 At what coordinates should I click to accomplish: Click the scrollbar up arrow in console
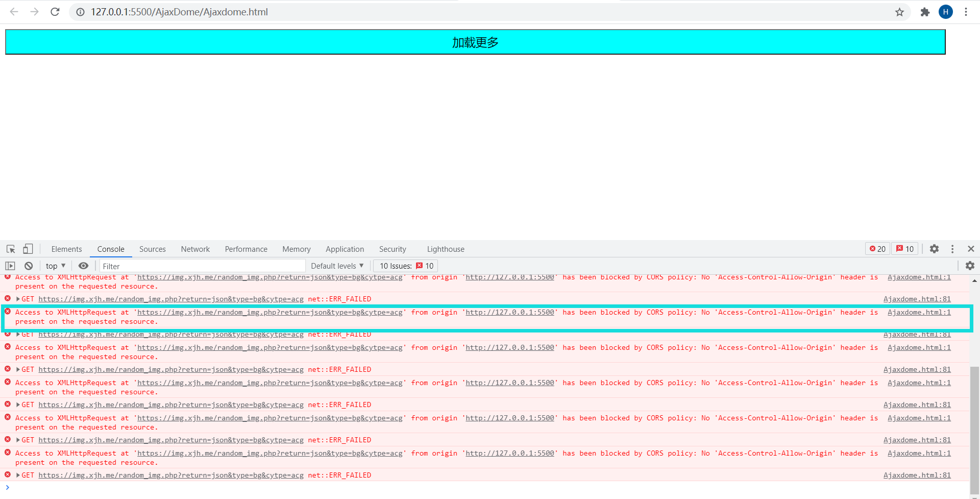click(974, 280)
